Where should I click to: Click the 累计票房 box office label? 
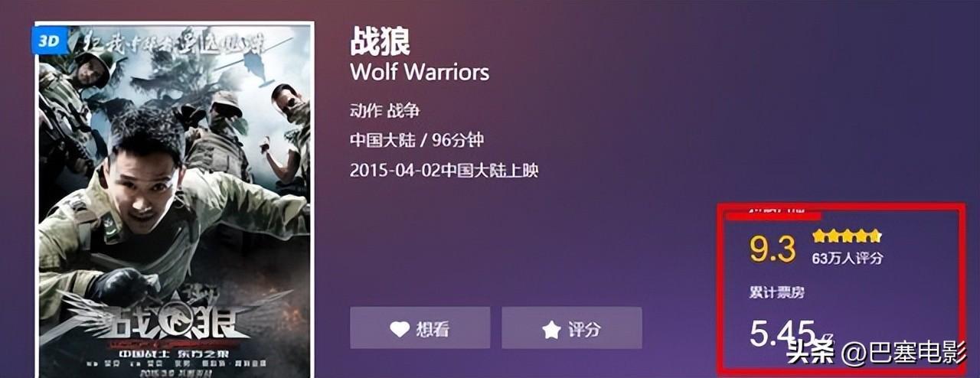[x=776, y=293]
